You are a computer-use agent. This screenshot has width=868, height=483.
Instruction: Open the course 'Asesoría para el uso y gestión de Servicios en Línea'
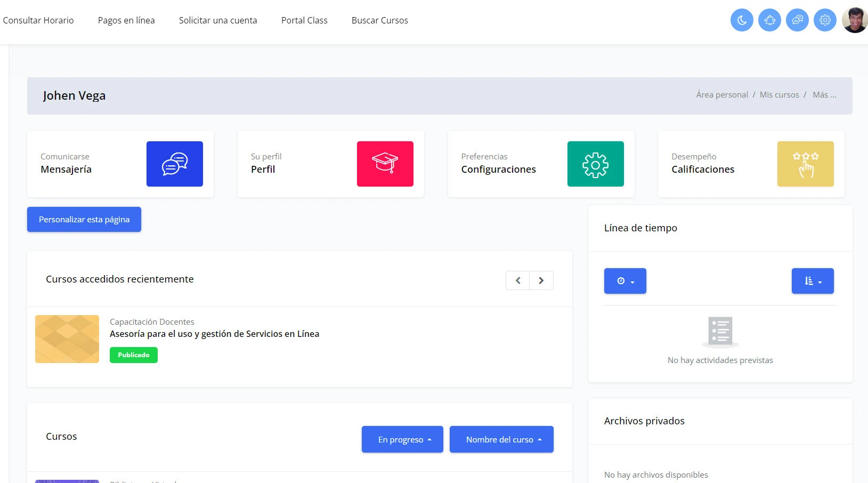coord(214,334)
